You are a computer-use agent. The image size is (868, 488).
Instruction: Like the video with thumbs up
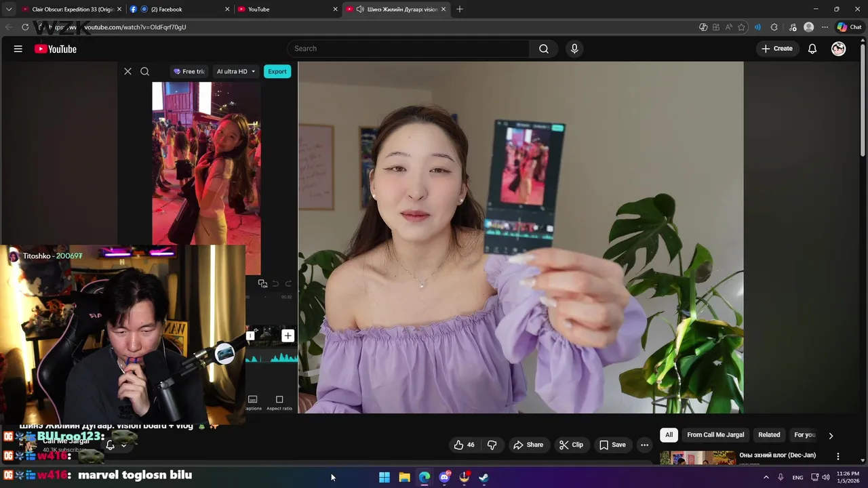465,445
